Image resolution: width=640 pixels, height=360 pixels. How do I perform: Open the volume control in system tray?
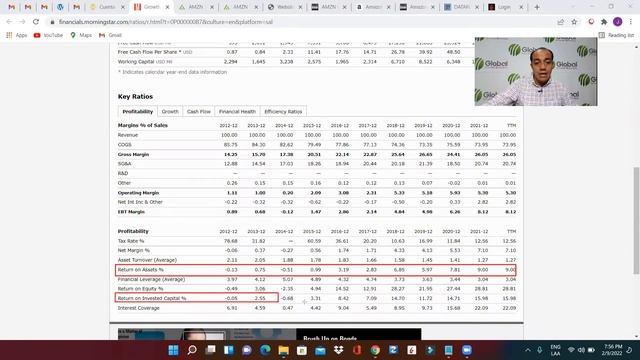click(x=581, y=350)
